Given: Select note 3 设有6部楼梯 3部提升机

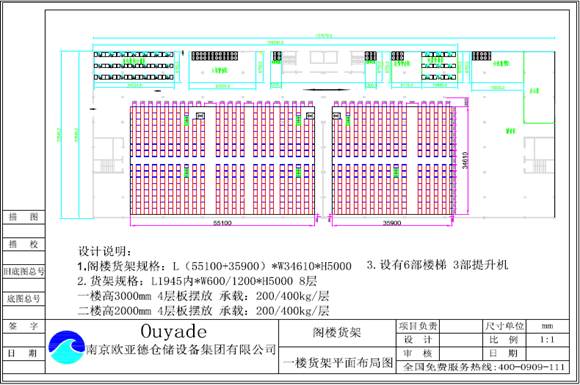Looking at the screenshot, I should click(437, 265).
